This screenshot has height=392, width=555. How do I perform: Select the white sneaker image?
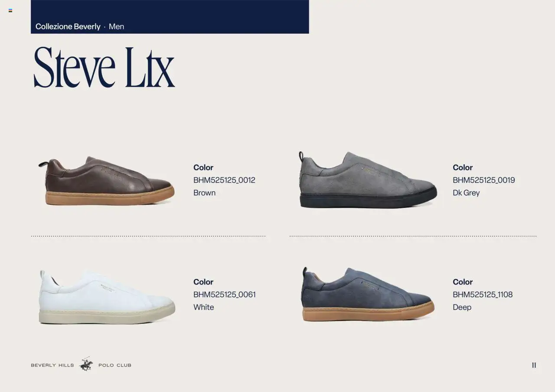107,297
